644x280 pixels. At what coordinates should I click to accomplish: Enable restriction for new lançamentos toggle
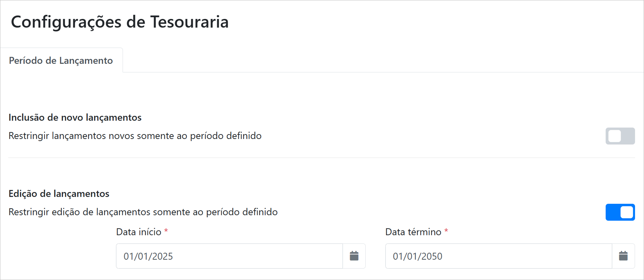click(620, 136)
